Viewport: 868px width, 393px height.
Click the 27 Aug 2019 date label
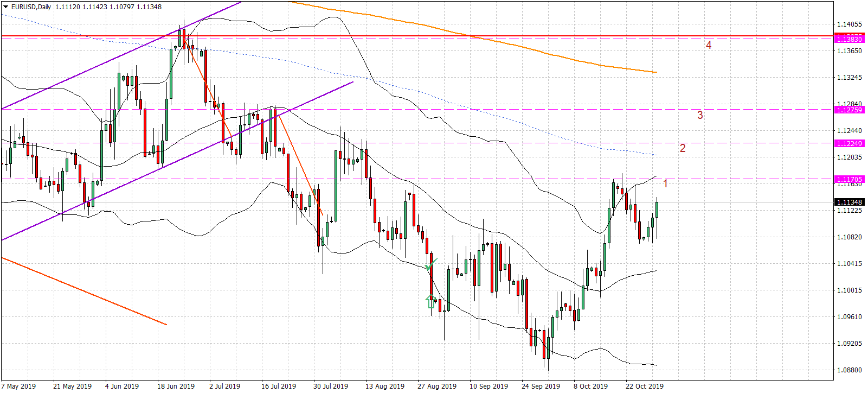[x=437, y=386]
